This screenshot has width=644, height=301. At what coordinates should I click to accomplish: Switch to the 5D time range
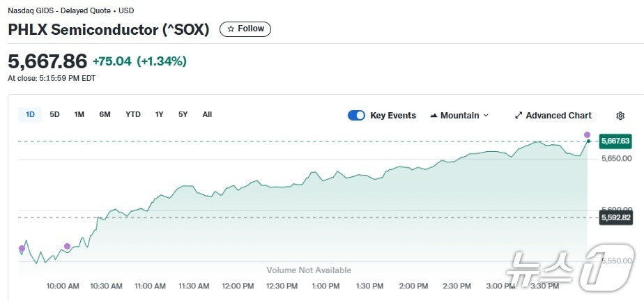click(54, 114)
